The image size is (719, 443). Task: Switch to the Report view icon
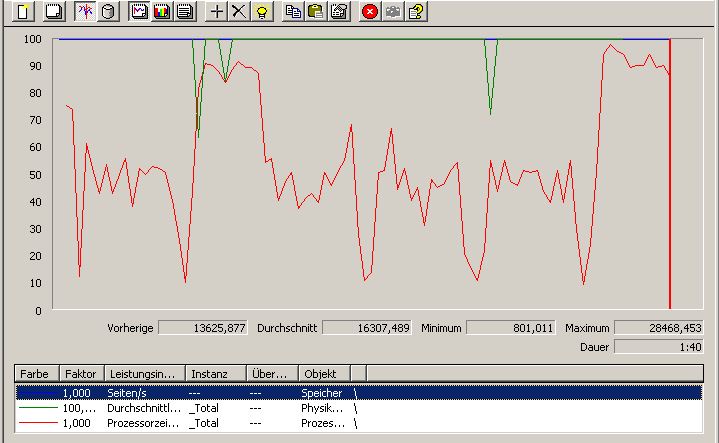pos(185,11)
